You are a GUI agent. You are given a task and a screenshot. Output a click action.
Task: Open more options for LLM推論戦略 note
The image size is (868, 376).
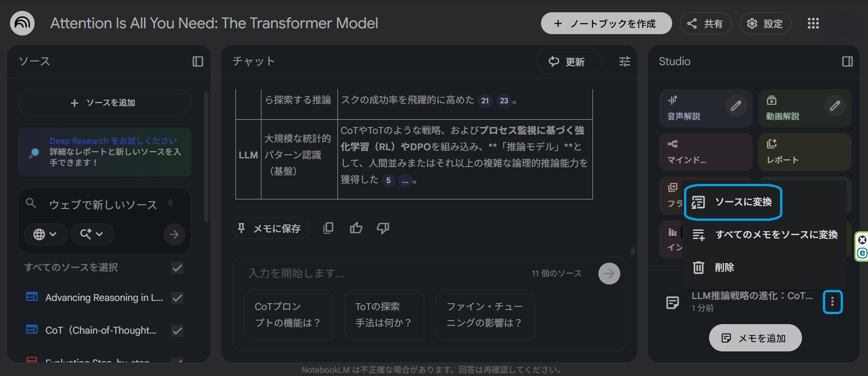point(832,302)
